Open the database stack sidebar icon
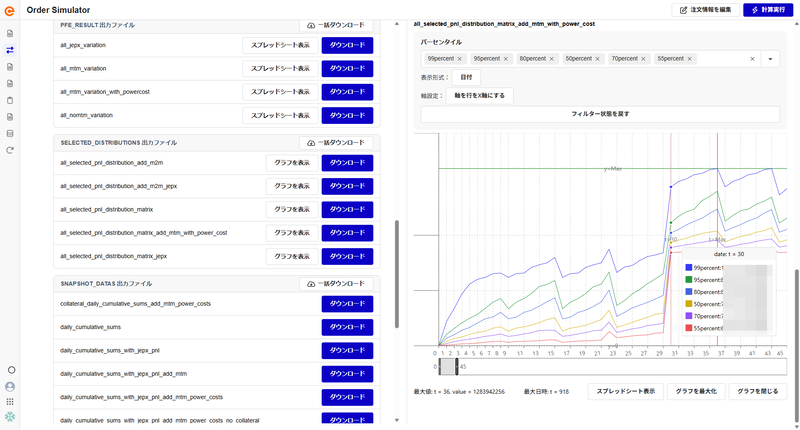800x430 pixels. [x=10, y=134]
